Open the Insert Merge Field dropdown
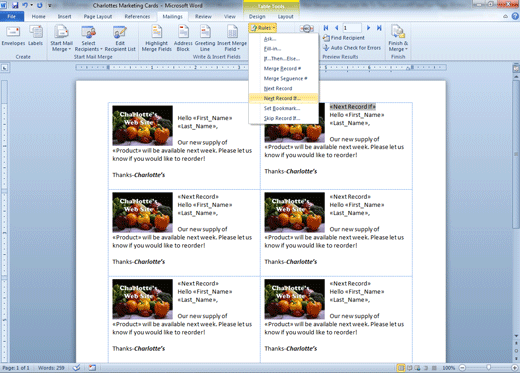The height and width of the screenshot is (373, 520). point(232,39)
